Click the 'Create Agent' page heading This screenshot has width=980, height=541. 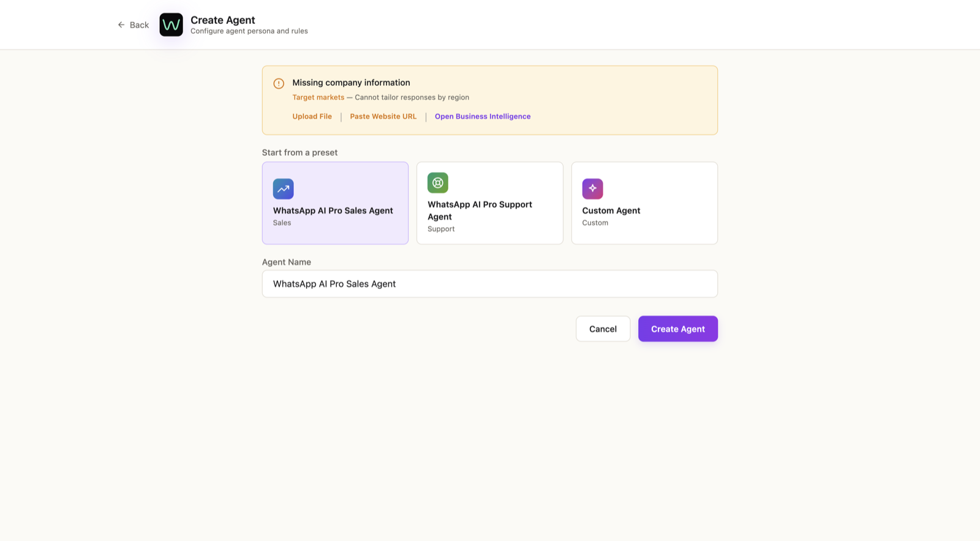223,20
